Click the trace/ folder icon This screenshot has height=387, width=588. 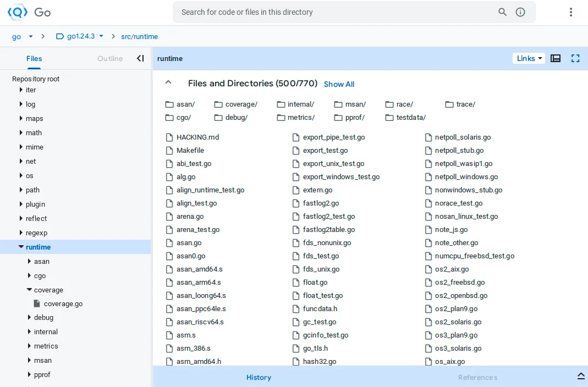[449, 104]
